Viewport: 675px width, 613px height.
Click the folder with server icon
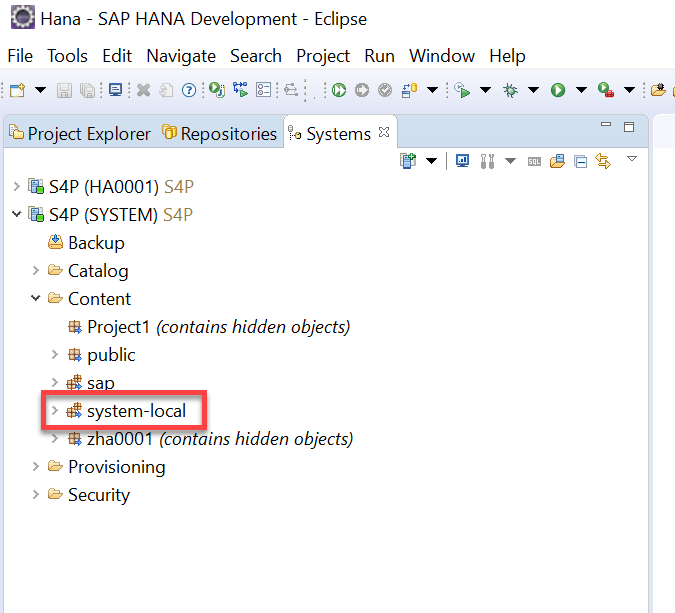pyautogui.click(x=557, y=161)
